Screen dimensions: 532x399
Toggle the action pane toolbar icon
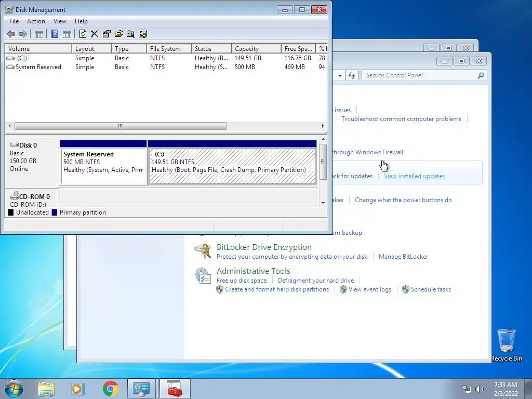point(67,34)
